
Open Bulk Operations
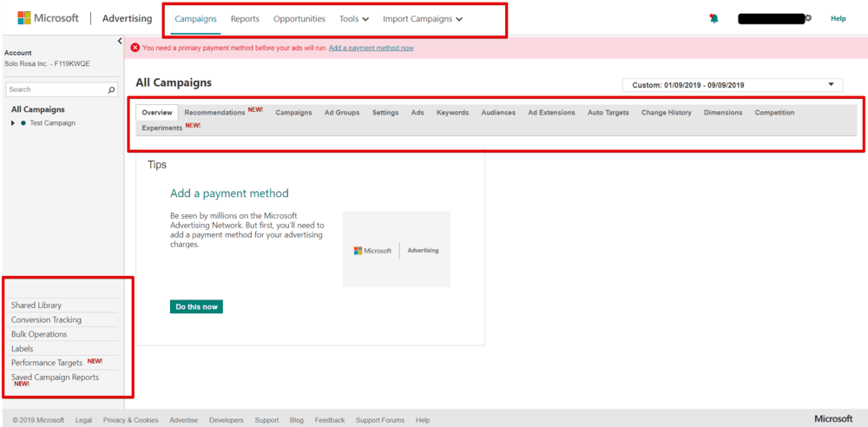(39, 334)
